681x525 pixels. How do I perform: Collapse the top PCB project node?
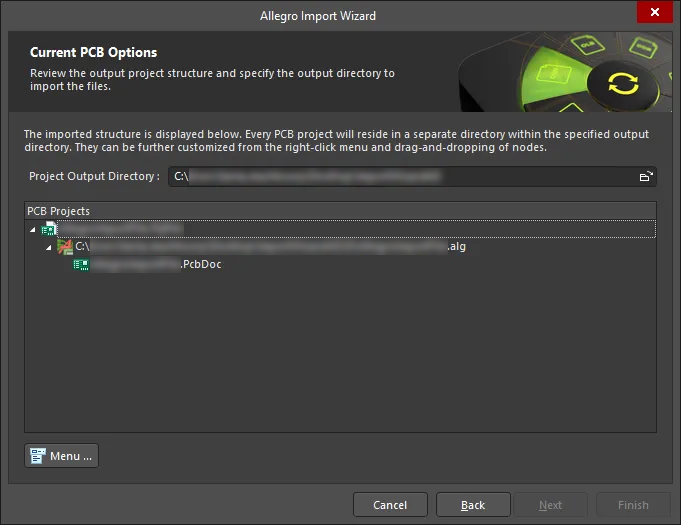pos(33,230)
